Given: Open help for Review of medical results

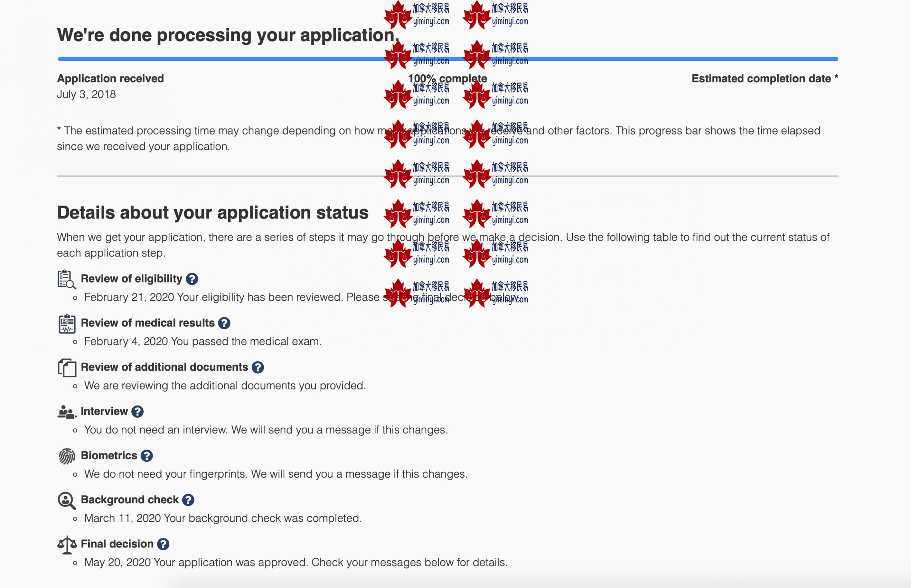Looking at the screenshot, I should pos(224,323).
